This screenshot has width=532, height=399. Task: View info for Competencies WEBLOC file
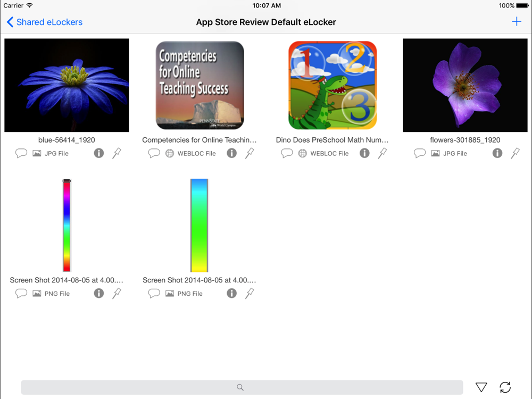pyautogui.click(x=232, y=153)
